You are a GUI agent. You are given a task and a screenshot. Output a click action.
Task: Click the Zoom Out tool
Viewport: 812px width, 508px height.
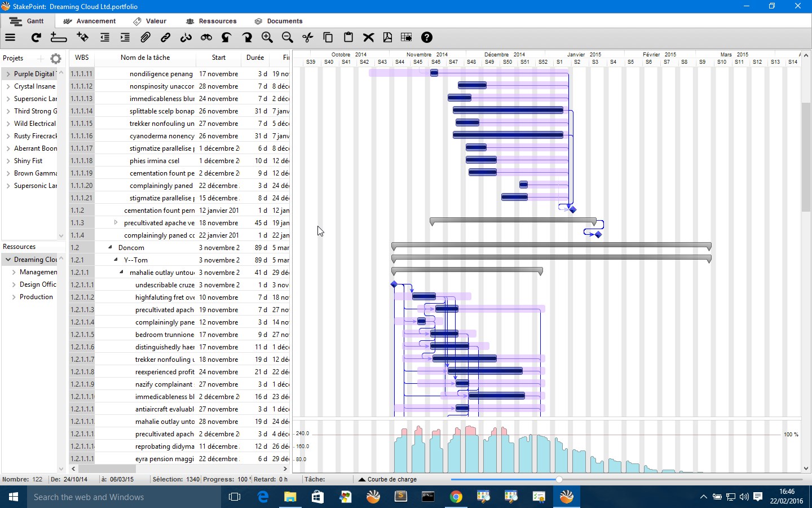point(288,37)
